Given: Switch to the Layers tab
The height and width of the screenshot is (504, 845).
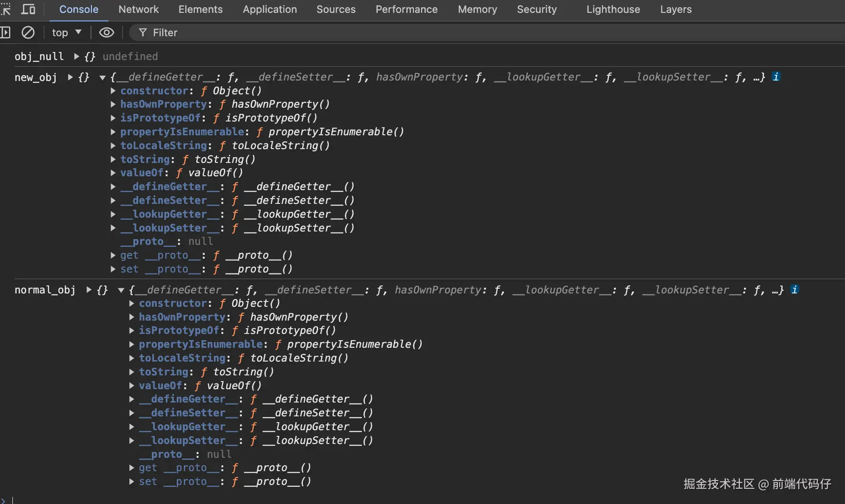Looking at the screenshot, I should 676,9.
